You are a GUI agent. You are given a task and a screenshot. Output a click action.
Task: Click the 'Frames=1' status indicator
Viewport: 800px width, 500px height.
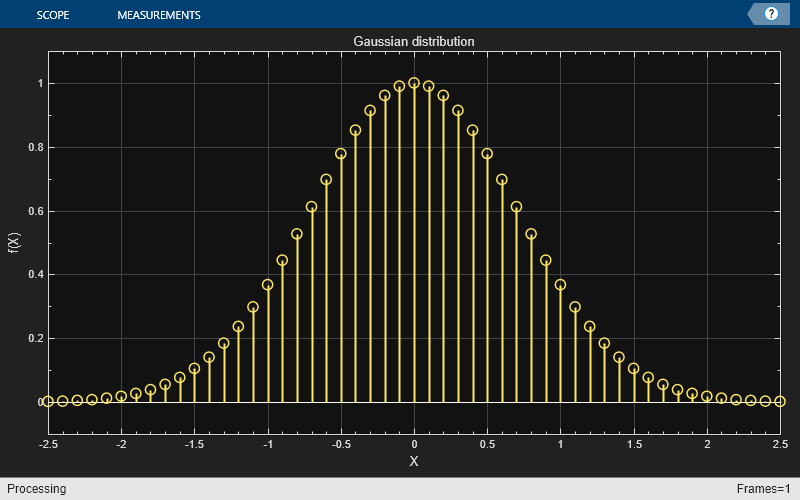click(x=763, y=489)
